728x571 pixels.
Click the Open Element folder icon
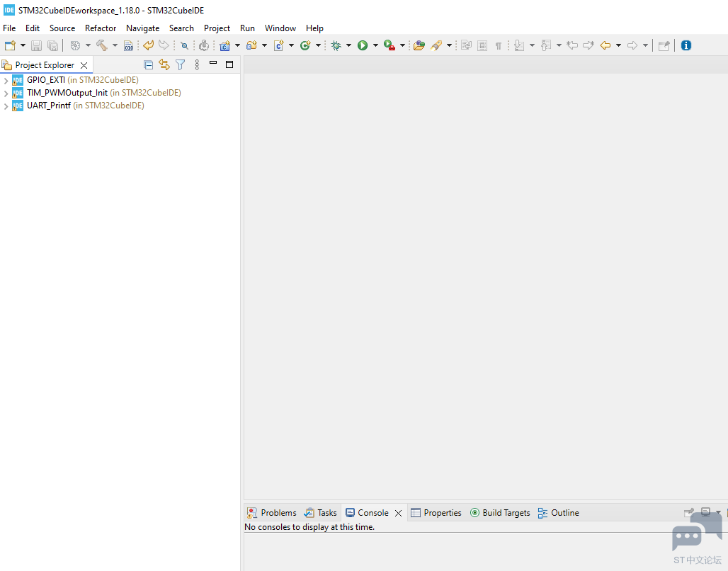(419, 45)
